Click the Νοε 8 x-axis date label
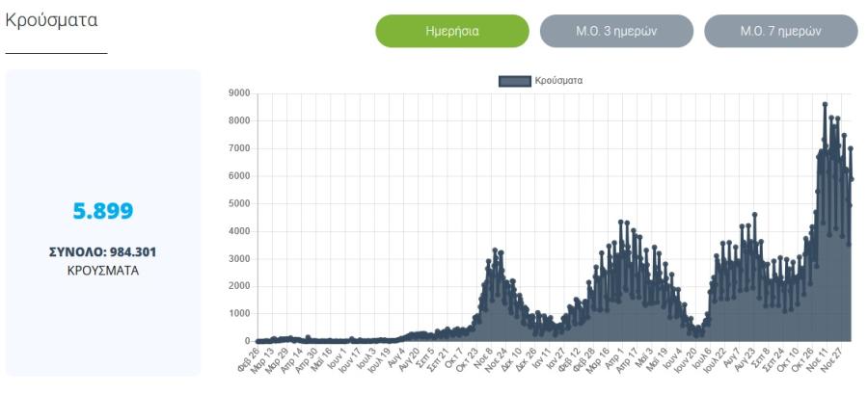868x394 pixels. point(483,358)
